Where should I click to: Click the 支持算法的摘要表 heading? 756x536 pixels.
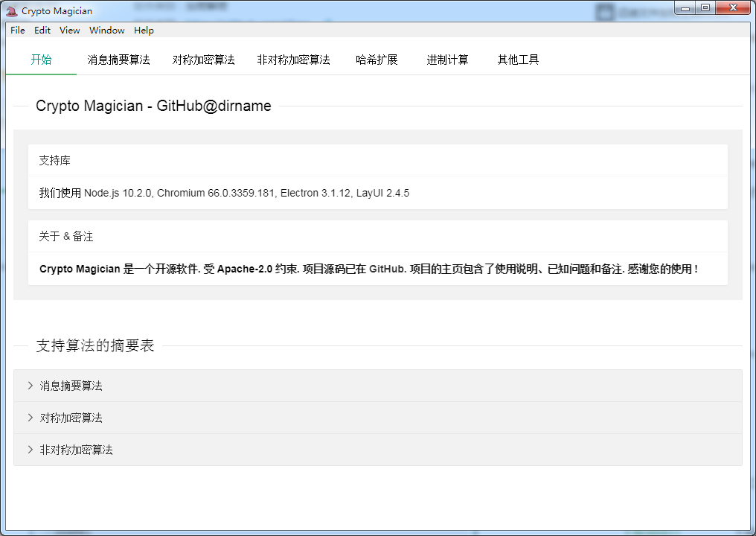95,345
